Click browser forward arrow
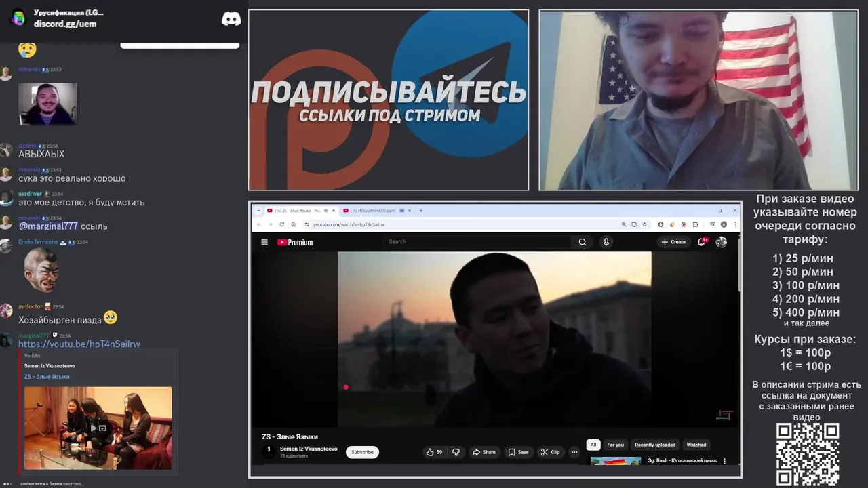This screenshot has width=868, height=488. point(270,224)
